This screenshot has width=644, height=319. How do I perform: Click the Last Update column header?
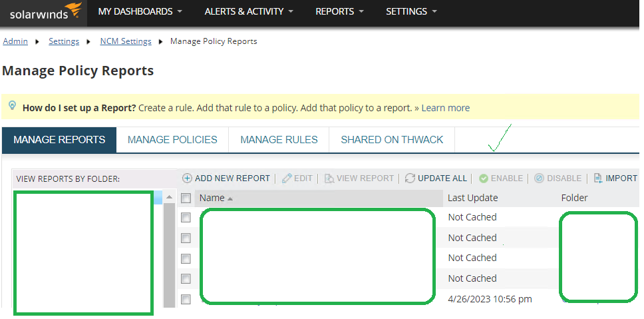[x=473, y=198]
